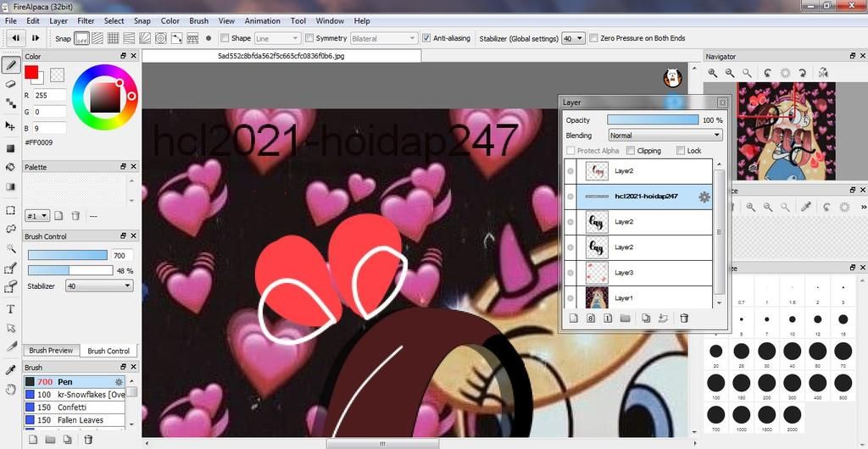Enable Zero Pressure on Both Ends
Screen dimensions: 868x449
click(593, 38)
